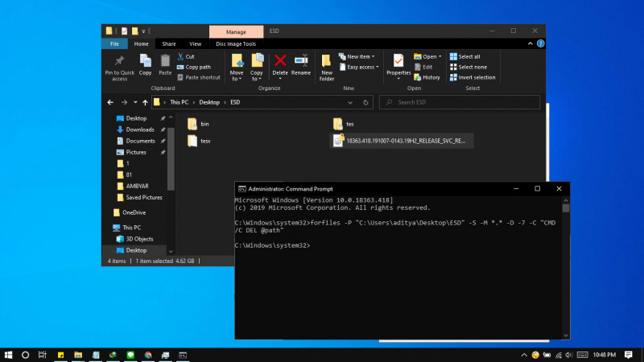This screenshot has height=362, width=644.
Task: Open Saved Pictures in sidebar
Action: 144,197
